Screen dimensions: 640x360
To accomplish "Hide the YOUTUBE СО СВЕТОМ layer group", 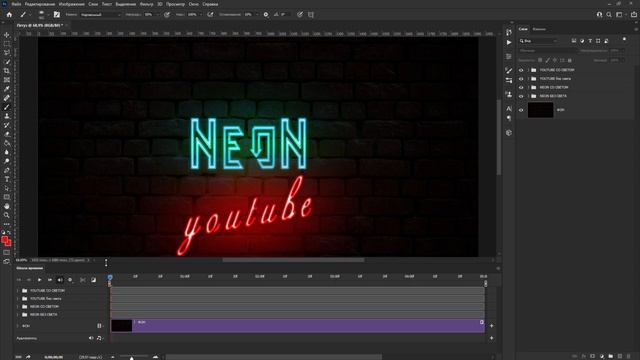I will pyautogui.click(x=521, y=70).
